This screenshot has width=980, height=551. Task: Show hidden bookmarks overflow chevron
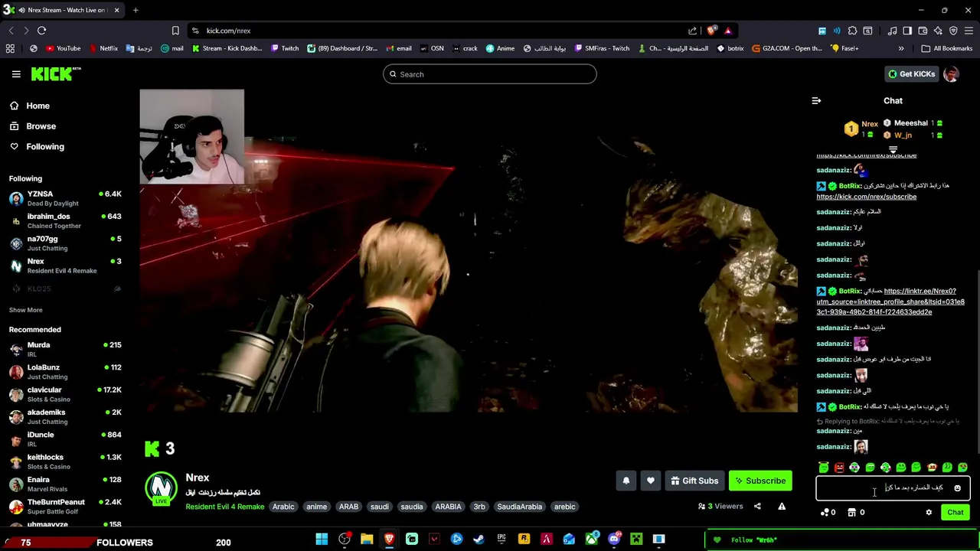(901, 48)
